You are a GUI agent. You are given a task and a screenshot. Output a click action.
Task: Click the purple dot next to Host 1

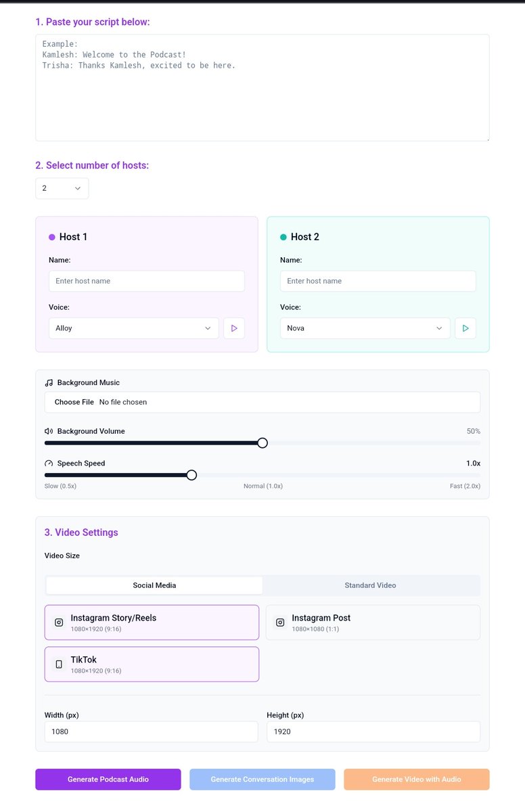52,237
